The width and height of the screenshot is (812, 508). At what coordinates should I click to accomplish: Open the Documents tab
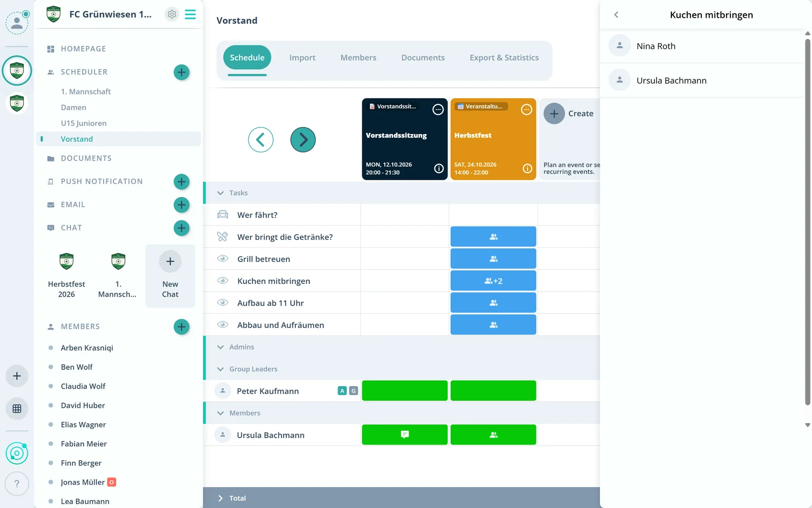(x=423, y=58)
